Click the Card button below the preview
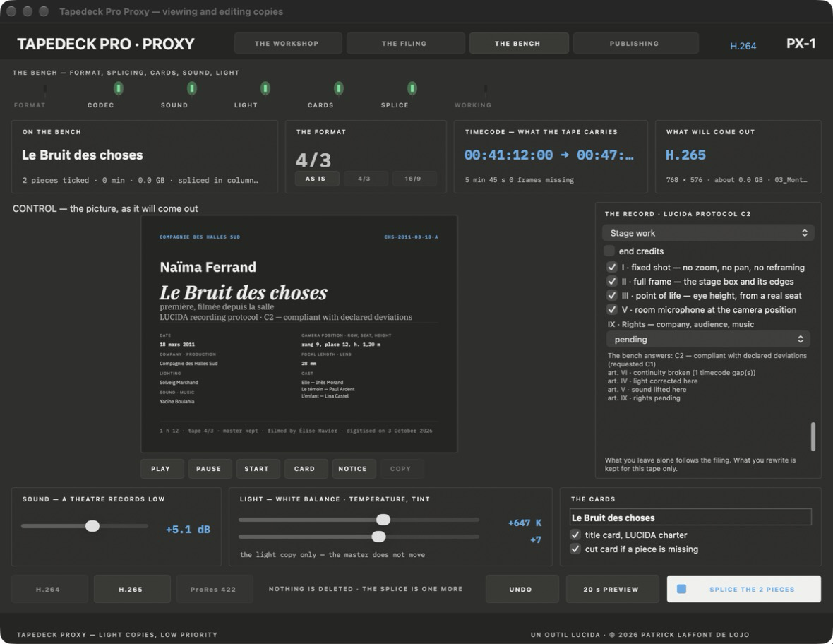This screenshot has width=833, height=644. tap(306, 469)
